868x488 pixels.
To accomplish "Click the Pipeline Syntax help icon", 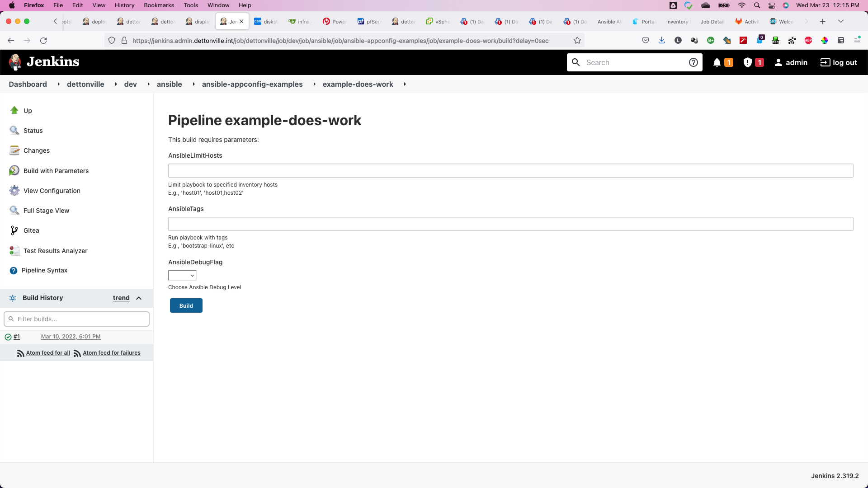I will (x=14, y=270).
